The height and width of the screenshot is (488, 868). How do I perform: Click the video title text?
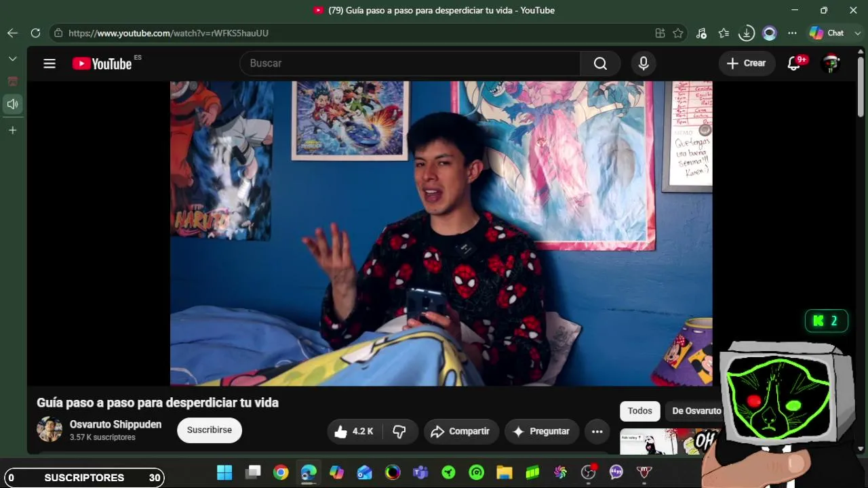pyautogui.click(x=157, y=403)
